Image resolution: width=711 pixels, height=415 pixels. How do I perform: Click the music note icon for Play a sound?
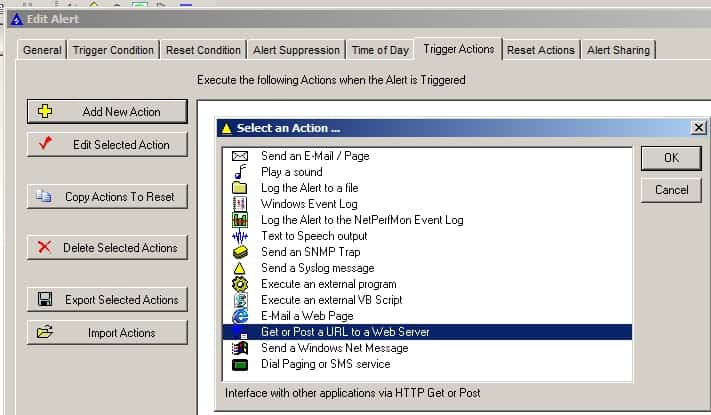coord(240,172)
